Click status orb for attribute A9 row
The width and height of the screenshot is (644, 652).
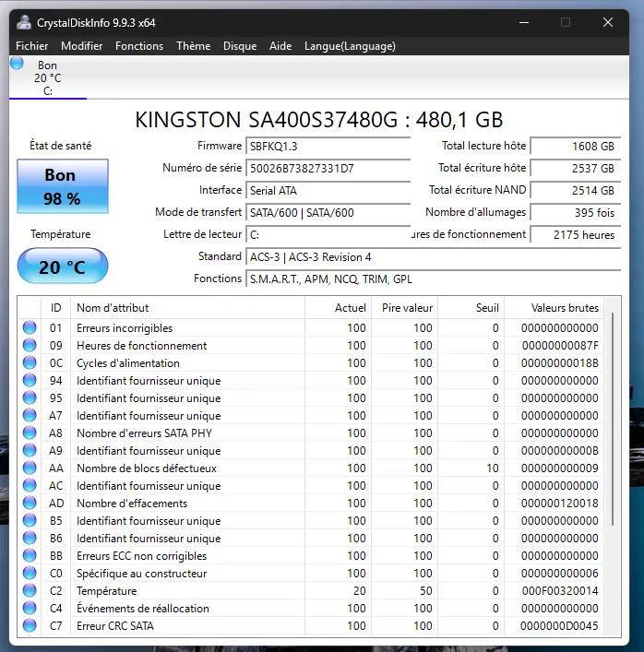click(30, 450)
